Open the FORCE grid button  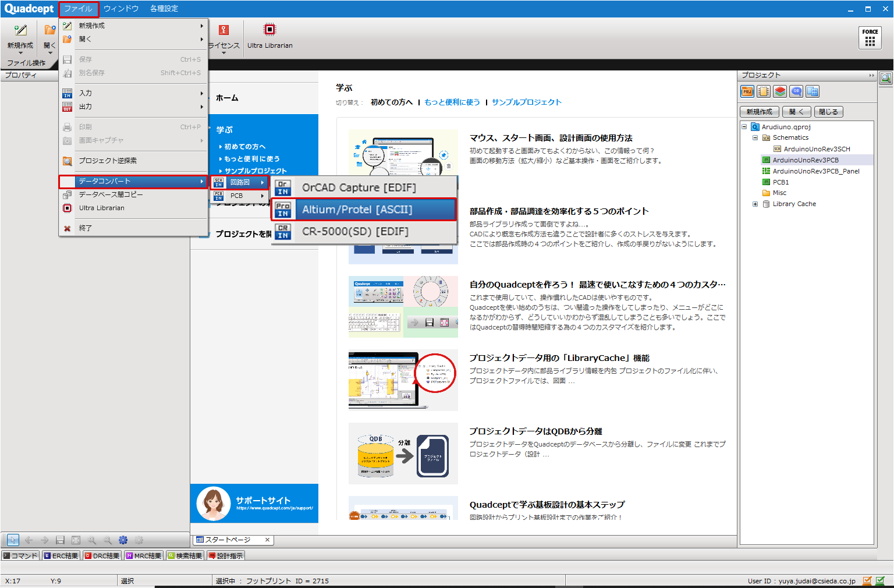(x=870, y=38)
